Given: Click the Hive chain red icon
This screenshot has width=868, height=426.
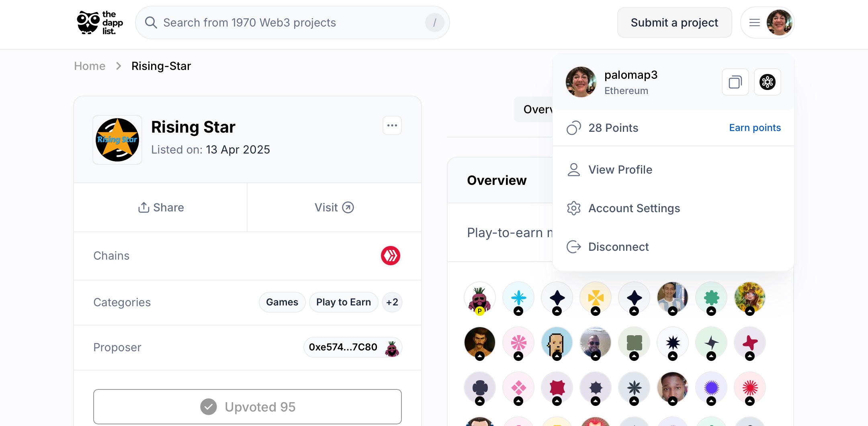Looking at the screenshot, I should point(391,256).
